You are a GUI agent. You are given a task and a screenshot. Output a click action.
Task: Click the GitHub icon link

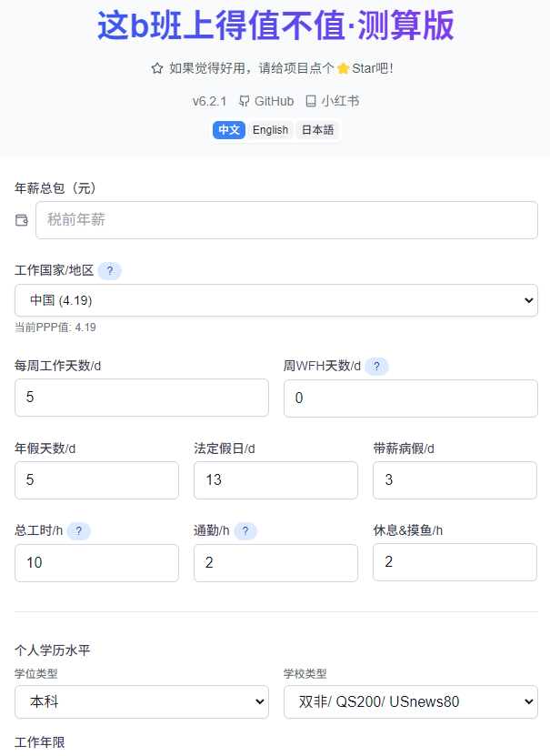click(x=244, y=101)
